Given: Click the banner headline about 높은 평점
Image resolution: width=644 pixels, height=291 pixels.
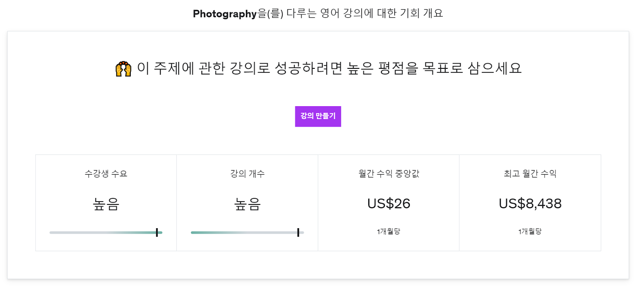Looking at the screenshot, I should (329, 68).
